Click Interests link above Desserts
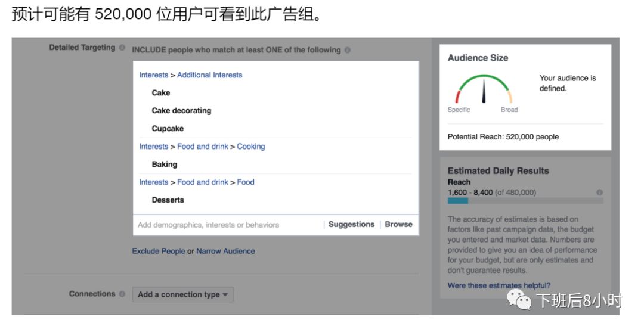This screenshot has width=644, height=329. tap(154, 182)
